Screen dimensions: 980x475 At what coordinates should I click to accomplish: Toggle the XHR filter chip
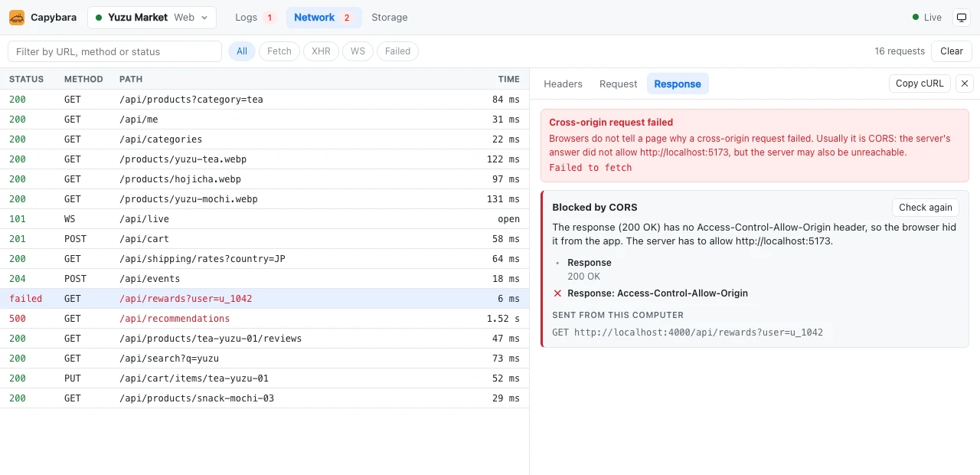(321, 51)
